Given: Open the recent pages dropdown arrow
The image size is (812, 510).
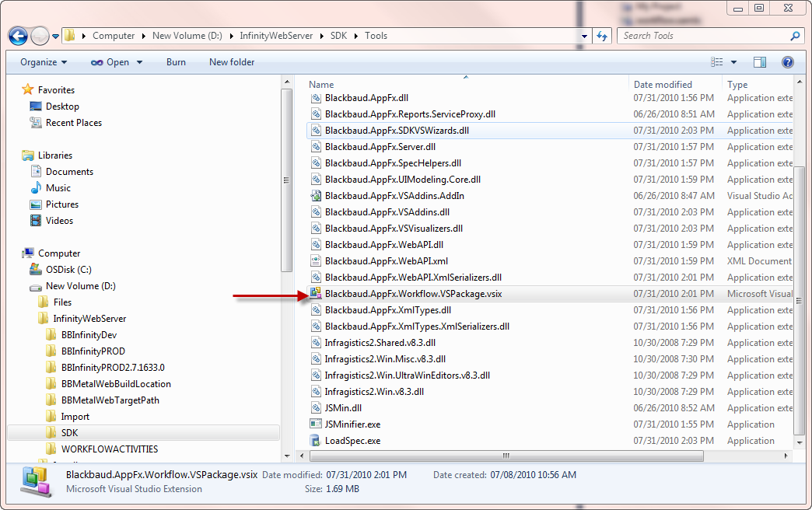Looking at the screenshot, I should coord(55,37).
